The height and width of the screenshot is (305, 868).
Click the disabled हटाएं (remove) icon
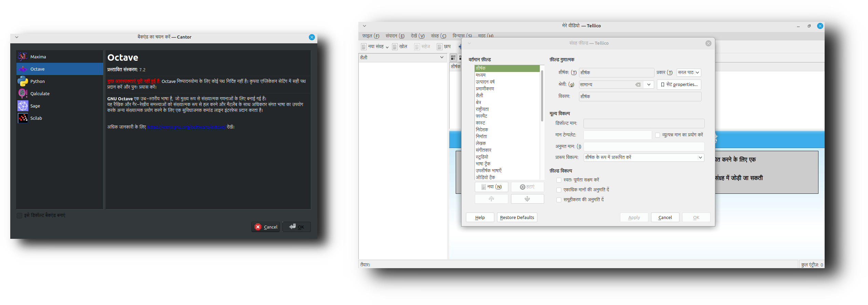[522, 187]
